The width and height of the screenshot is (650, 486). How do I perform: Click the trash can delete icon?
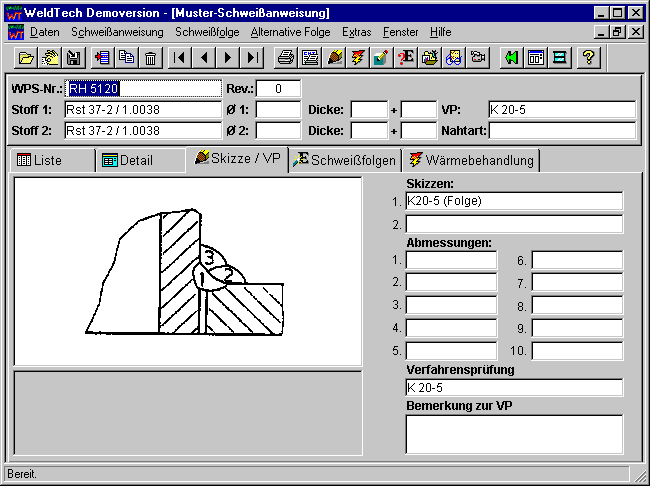151,57
